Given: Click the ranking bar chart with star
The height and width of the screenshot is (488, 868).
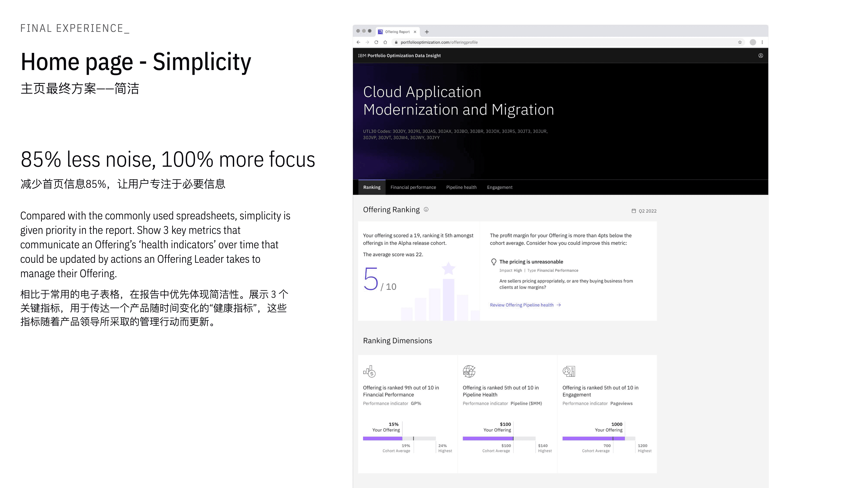Looking at the screenshot, I should (440, 291).
